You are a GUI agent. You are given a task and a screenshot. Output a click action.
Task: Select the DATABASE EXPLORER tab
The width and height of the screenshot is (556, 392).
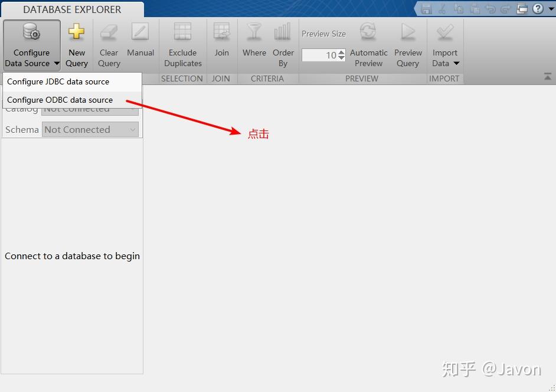[x=71, y=9]
